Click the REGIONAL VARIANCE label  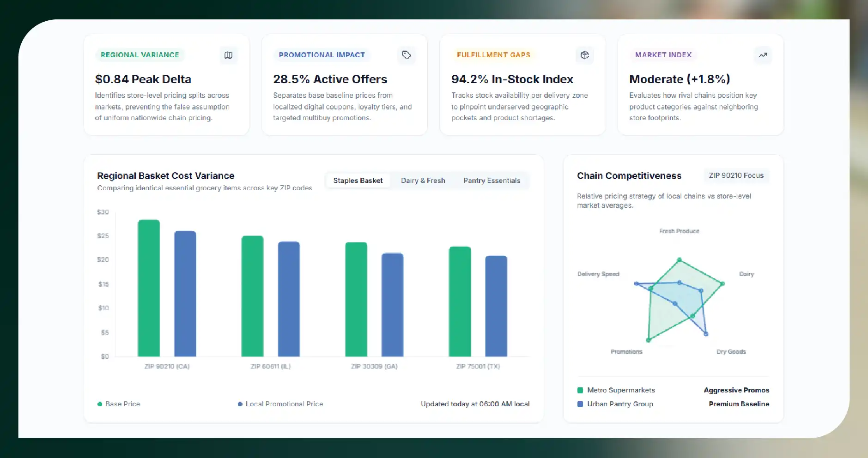click(140, 55)
